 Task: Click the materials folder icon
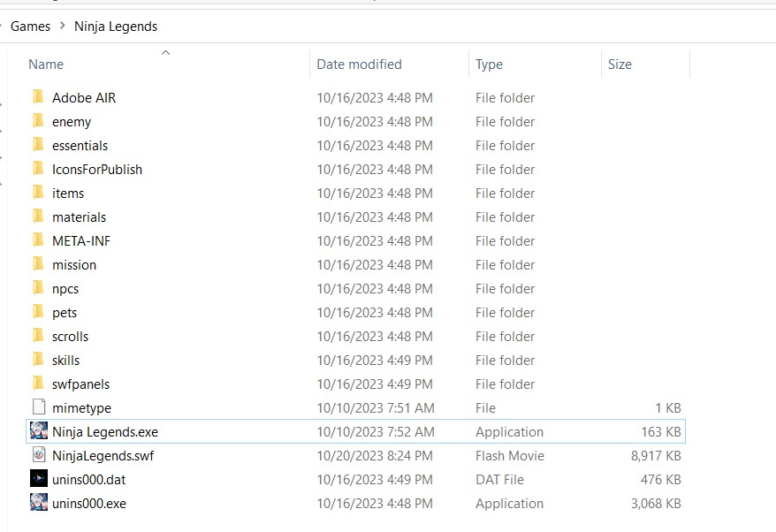[x=38, y=217]
